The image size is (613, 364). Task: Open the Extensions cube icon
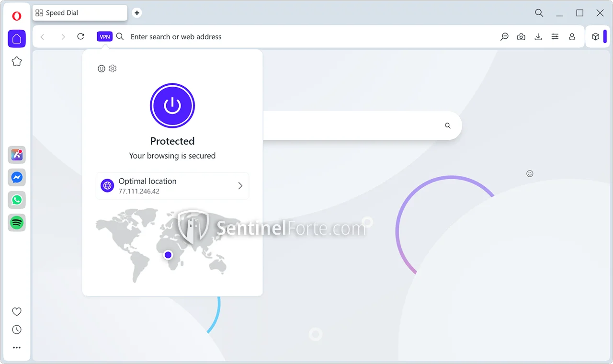click(595, 36)
